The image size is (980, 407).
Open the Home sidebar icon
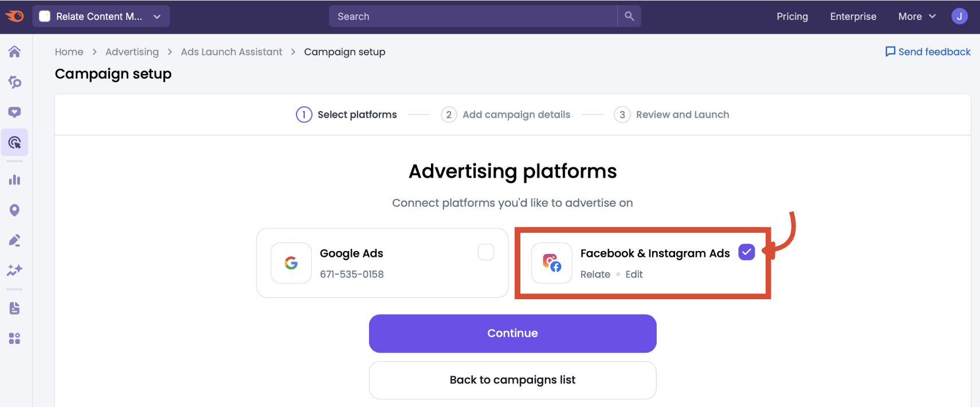coord(14,51)
